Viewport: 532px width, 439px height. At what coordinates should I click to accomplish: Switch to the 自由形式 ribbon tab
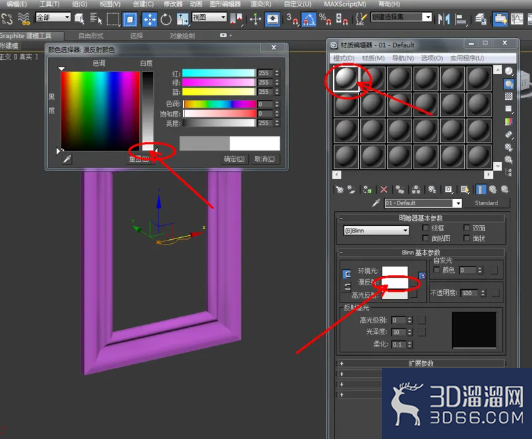(91, 36)
